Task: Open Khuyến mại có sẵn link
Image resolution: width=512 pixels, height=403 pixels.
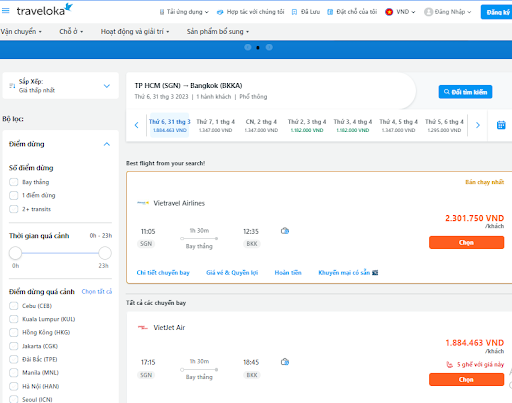Action: click(x=348, y=273)
